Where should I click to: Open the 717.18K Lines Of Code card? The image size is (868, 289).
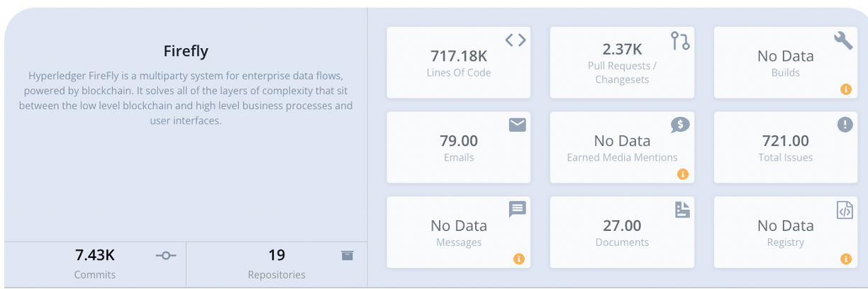pyautogui.click(x=459, y=62)
